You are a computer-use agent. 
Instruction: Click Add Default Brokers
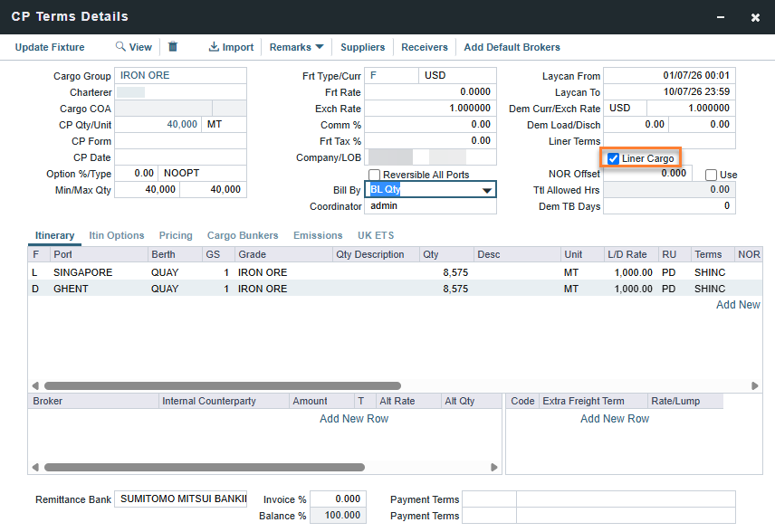(x=512, y=47)
